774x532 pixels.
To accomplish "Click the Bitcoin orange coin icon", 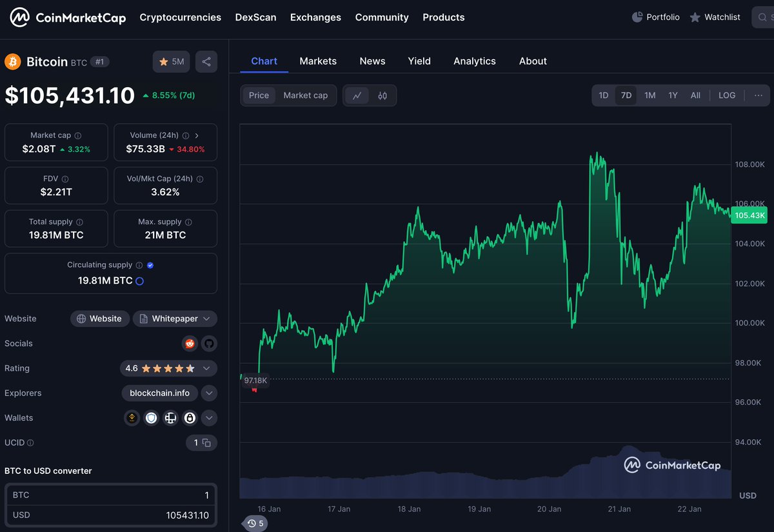I will pos(13,62).
